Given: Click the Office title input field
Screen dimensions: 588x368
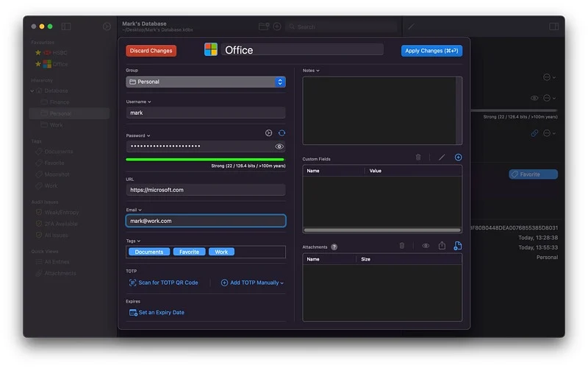Looking at the screenshot, I should pos(302,49).
